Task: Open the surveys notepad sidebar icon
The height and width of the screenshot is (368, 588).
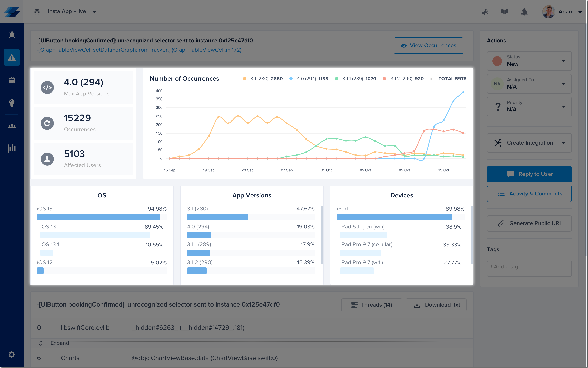Action: (12, 80)
